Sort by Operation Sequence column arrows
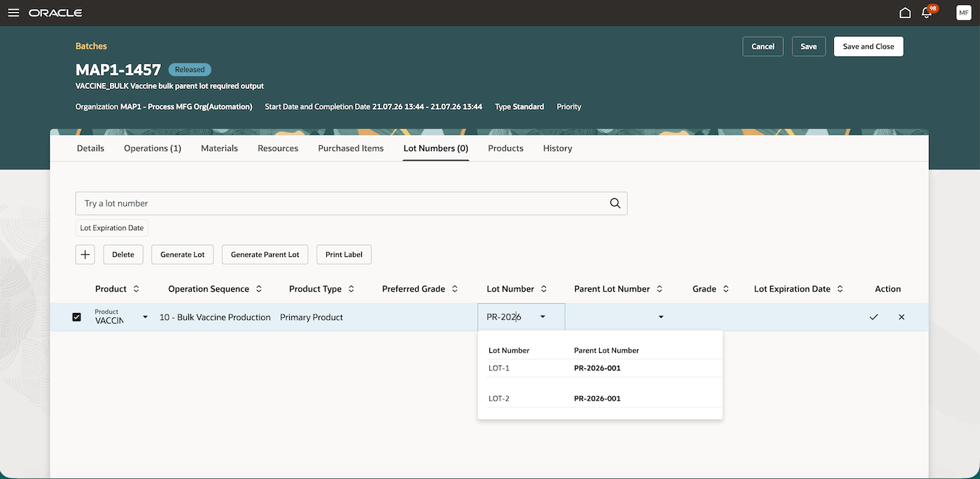The height and width of the screenshot is (479, 980). [259, 289]
